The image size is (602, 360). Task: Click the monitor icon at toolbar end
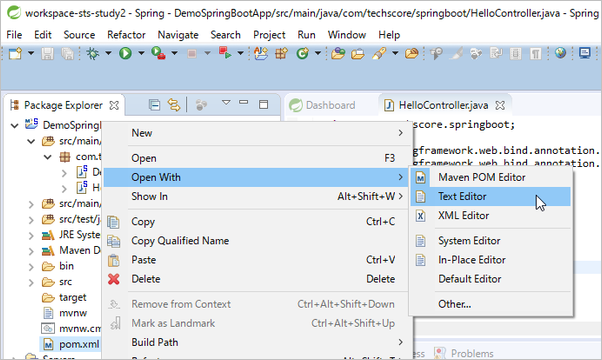585,53
